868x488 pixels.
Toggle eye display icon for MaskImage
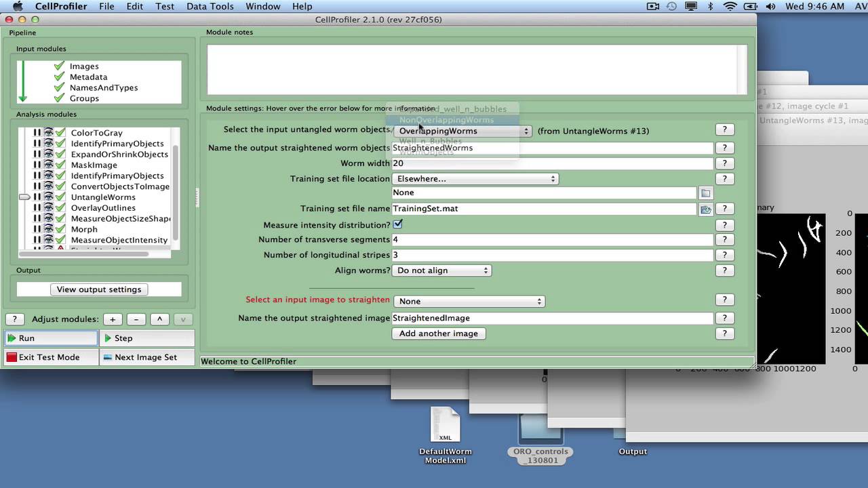pyautogui.click(x=48, y=165)
